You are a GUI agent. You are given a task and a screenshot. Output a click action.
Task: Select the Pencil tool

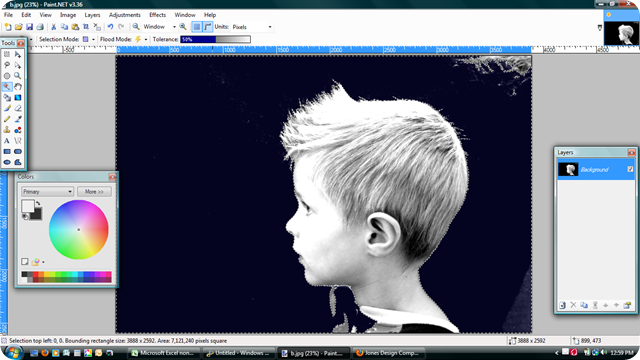[7, 119]
